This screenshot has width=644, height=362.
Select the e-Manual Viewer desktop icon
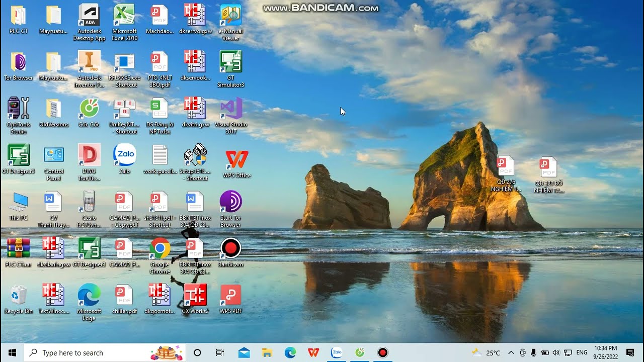click(x=231, y=22)
